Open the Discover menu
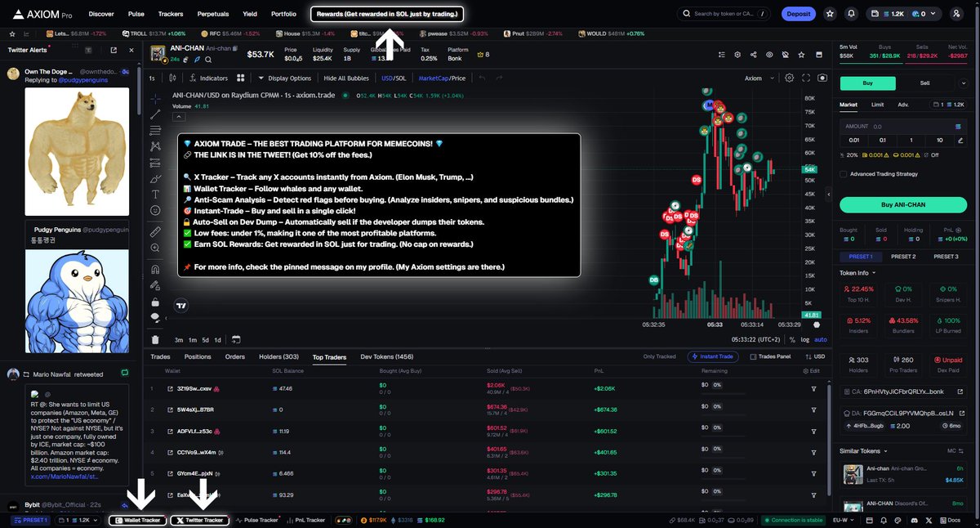Screen dimensions: 980x528 [x=101, y=14]
